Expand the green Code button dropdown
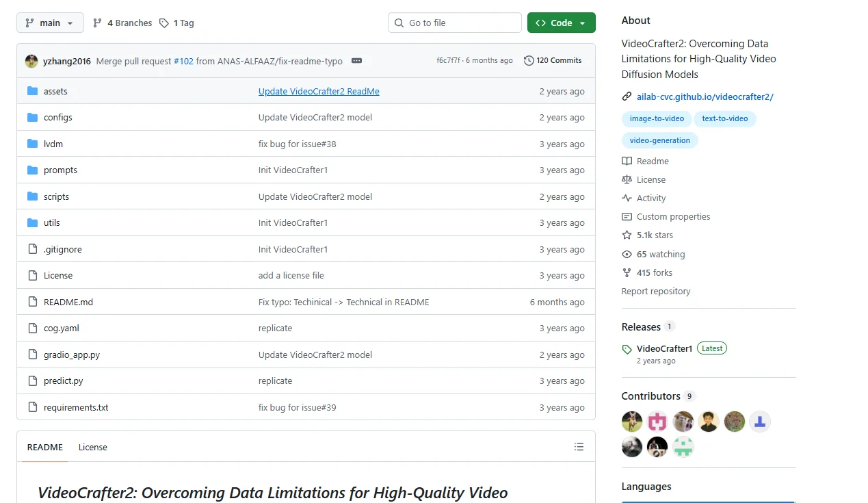The height and width of the screenshot is (503, 868). pos(561,23)
